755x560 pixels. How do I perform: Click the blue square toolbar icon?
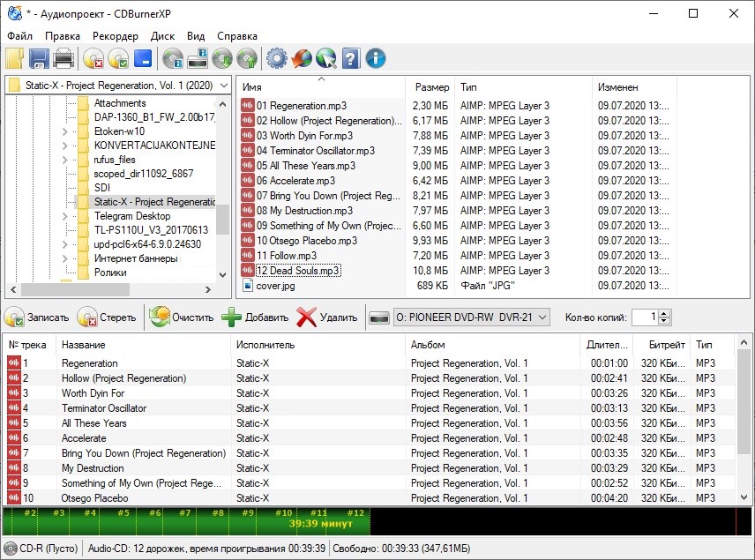143,59
